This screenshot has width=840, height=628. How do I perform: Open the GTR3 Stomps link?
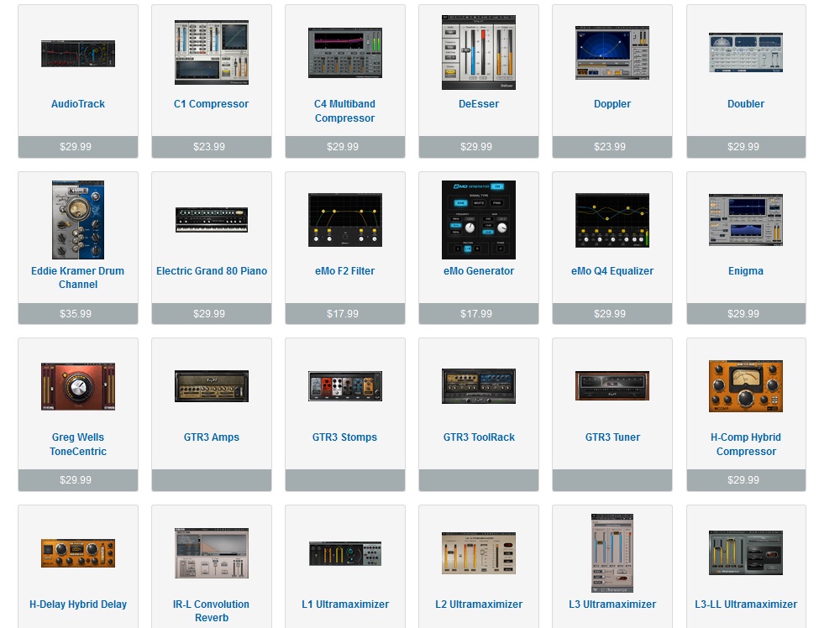344,437
